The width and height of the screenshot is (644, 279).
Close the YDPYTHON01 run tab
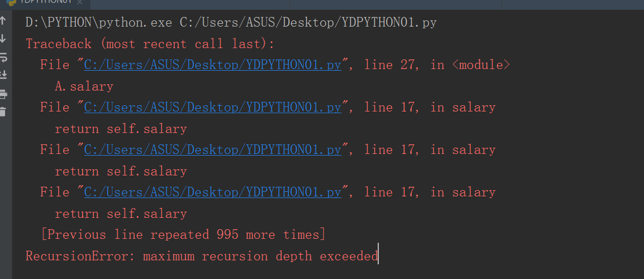(80, 2)
